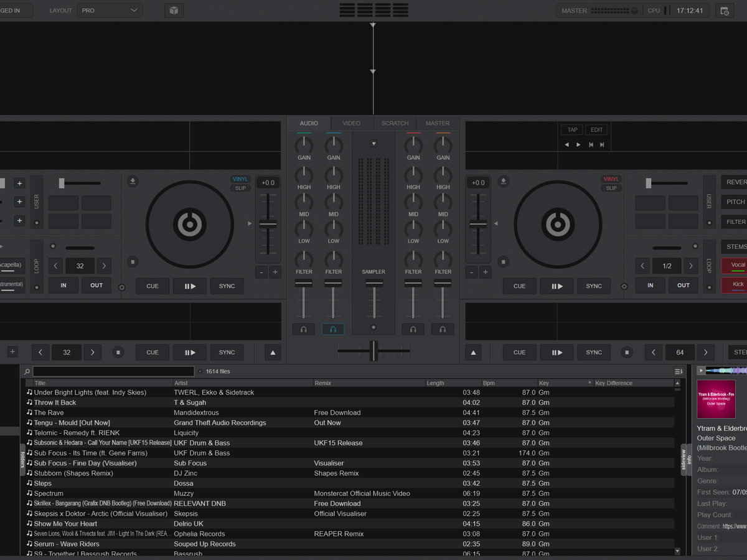The image size is (747, 560).
Task: Expand the folders side panel tab
Action: (x=22, y=459)
